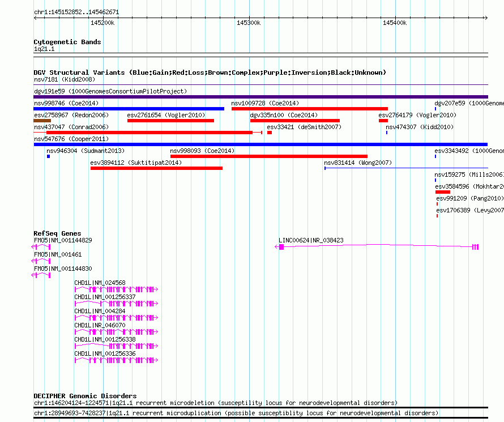Select the CHD1L|NM_001256336 transcript model
This screenshot has width=504, height=422.
pos(116,360)
